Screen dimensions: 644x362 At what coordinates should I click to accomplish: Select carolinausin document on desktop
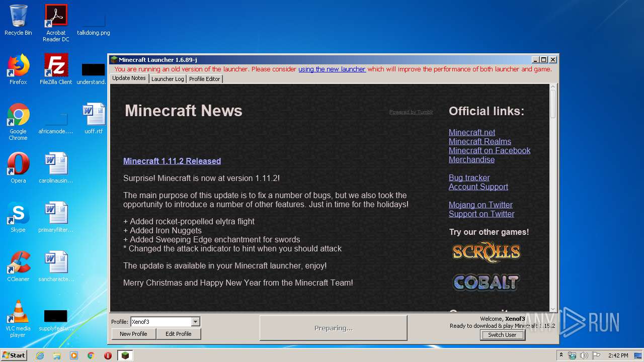pyautogui.click(x=56, y=168)
